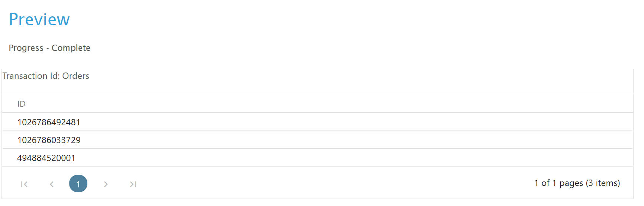Select the row with ID 494884520001
Image resolution: width=644 pixels, height=206 pixels.
tap(46, 158)
